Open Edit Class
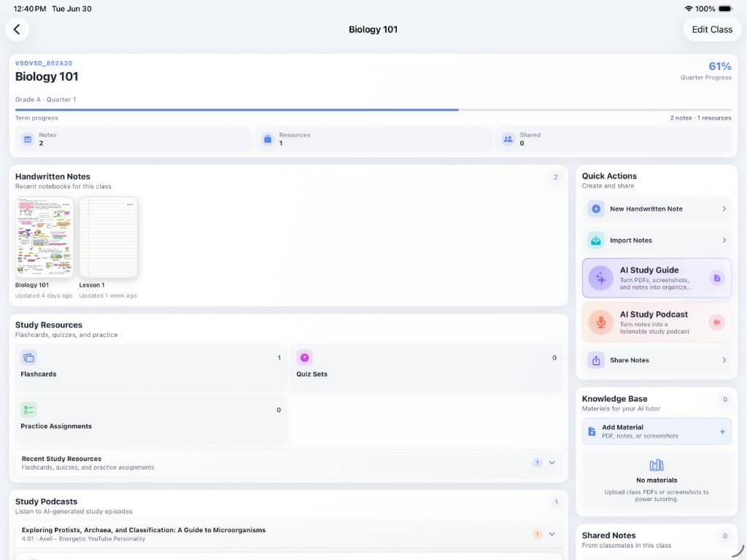Viewport: 747px width, 560px height. [712, 29]
